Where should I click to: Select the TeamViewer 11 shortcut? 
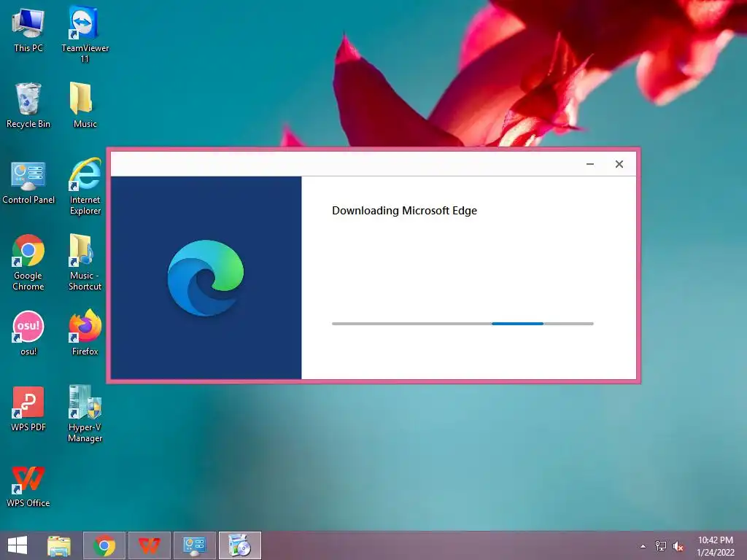85,34
